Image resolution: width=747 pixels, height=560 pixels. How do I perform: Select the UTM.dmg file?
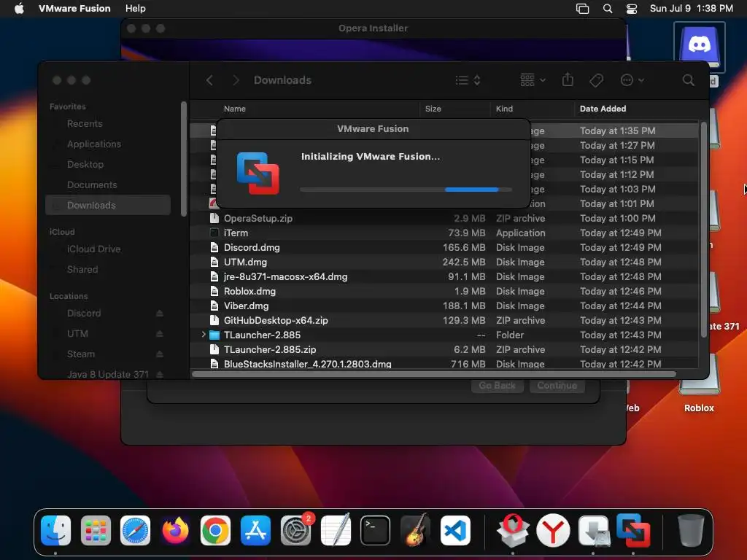444,262
